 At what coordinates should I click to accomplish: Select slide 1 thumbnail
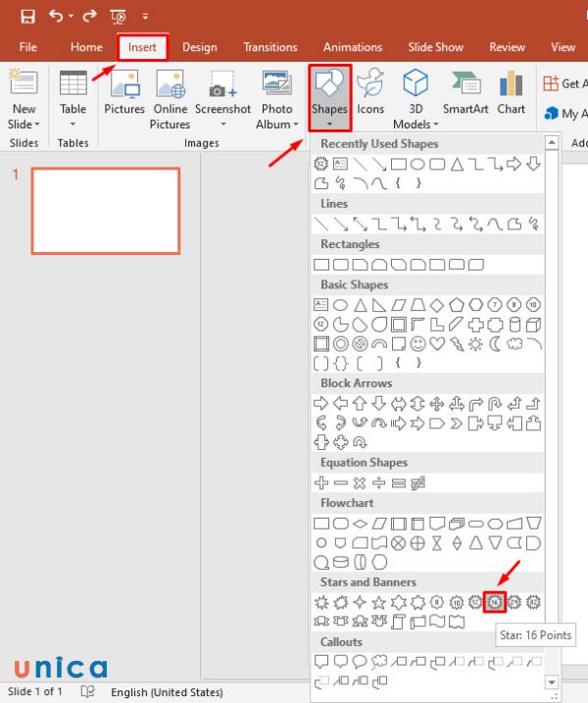106,211
